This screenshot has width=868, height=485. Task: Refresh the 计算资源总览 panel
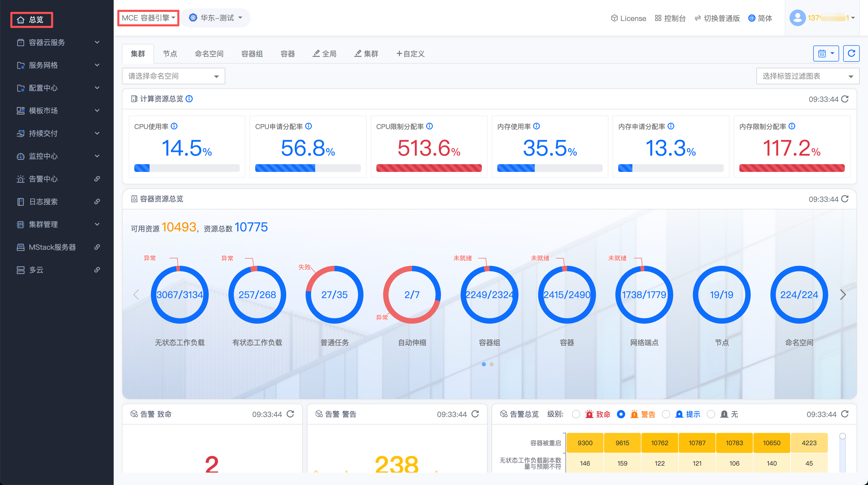[x=845, y=99]
